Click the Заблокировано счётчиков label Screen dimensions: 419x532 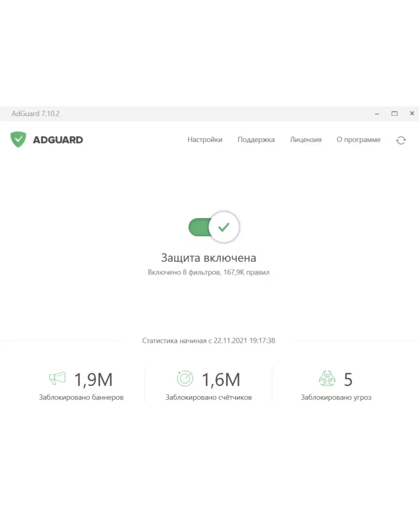pos(209,397)
